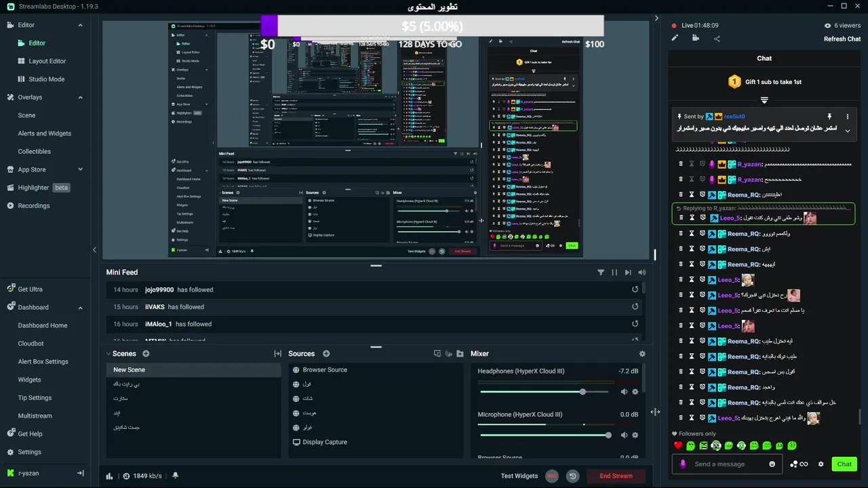The height and width of the screenshot is (488, 868).
Task: Delete the first Reema_RQ message trash icon
Action: click(x=681, y=195)
